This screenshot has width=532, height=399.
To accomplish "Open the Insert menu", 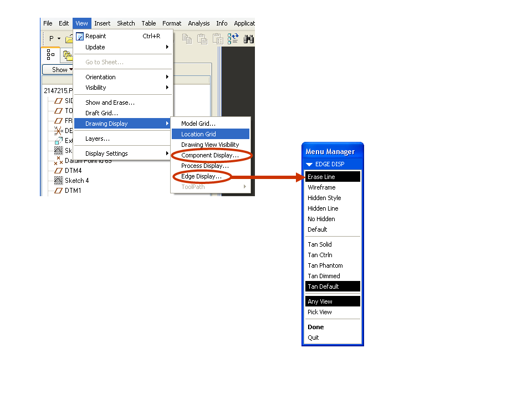I will (103, 23).
